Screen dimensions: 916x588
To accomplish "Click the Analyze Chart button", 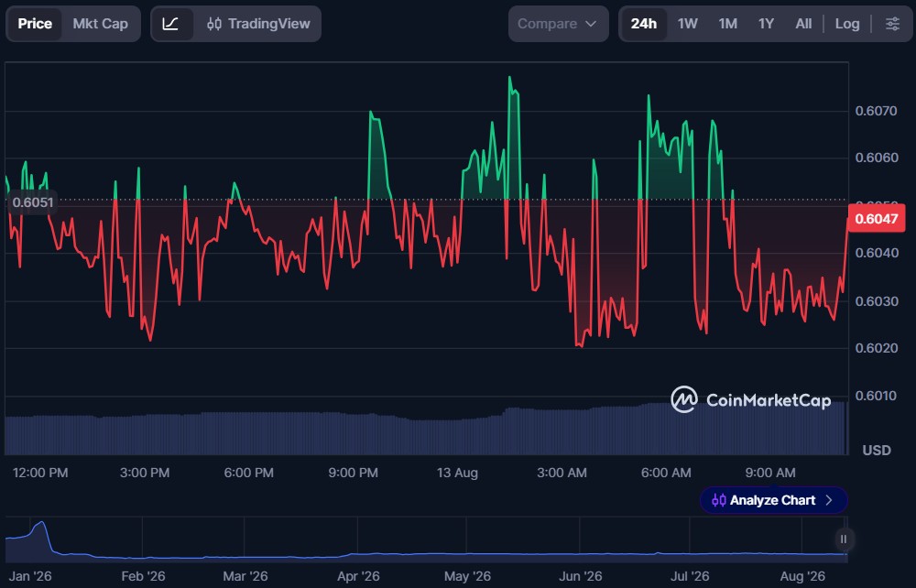I will pos(773,500).
